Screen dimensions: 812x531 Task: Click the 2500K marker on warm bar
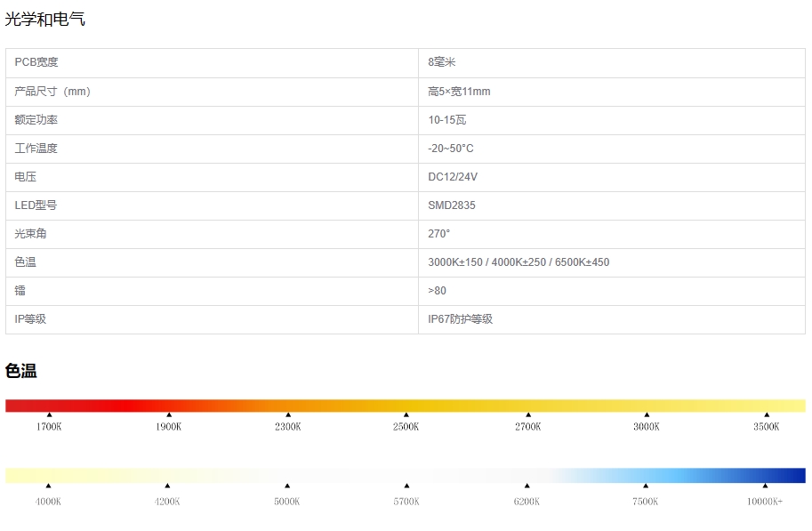point(406,414)
